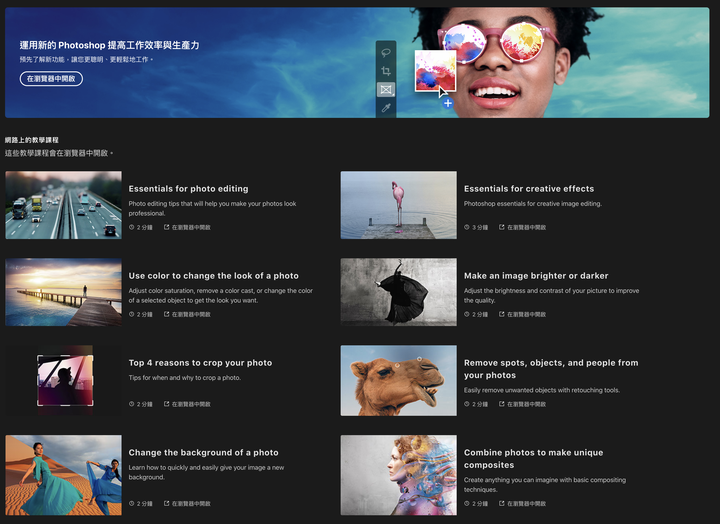Viewport: 720px width, 524px height.
Task: Open the Essentials for photo editing thumbnail
Action: (63, 205)
